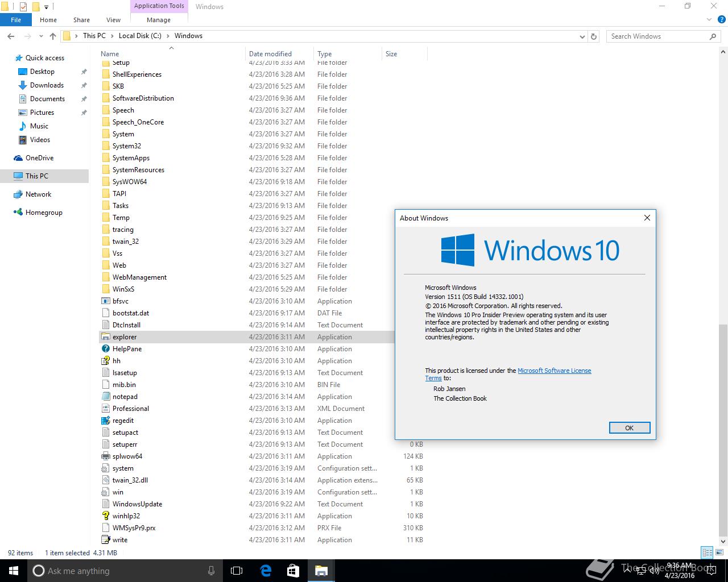The image size is (728, 582).
Task: Open the recent locations dropdown arrow
Action: tap(41, 36)
